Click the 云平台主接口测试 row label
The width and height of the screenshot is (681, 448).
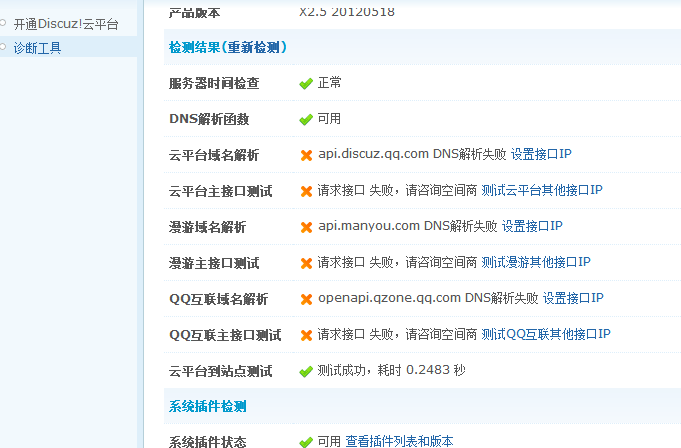pyautogui.click(x=221, y=191)
